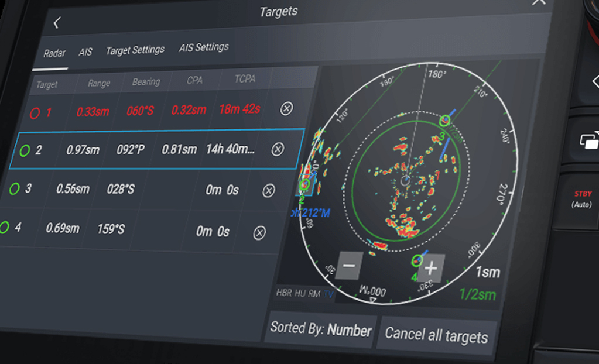The width and height of the screenshot is (599, 364).
Task: Select the green target 2 circle indicator
Action: point(25,151)
